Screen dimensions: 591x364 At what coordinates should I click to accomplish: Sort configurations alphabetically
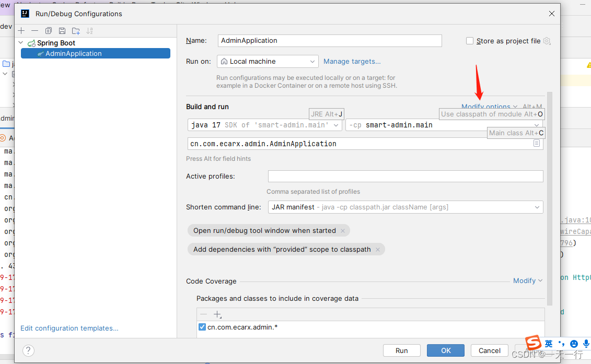click(89, 30)
